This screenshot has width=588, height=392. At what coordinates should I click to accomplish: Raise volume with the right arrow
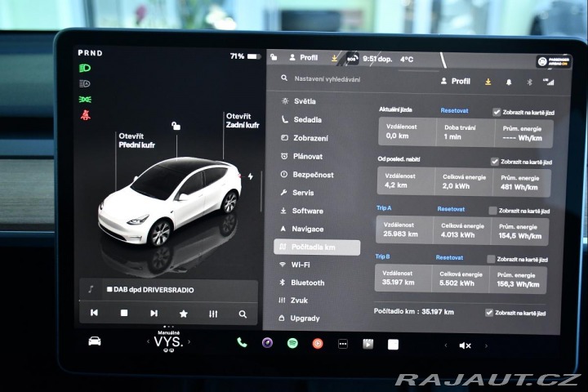486,346
